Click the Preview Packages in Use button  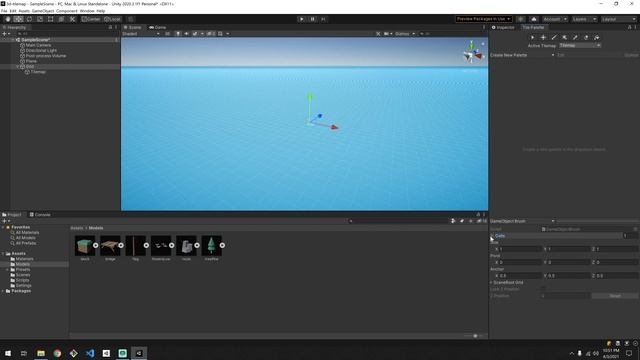click(x=484, y=19)
